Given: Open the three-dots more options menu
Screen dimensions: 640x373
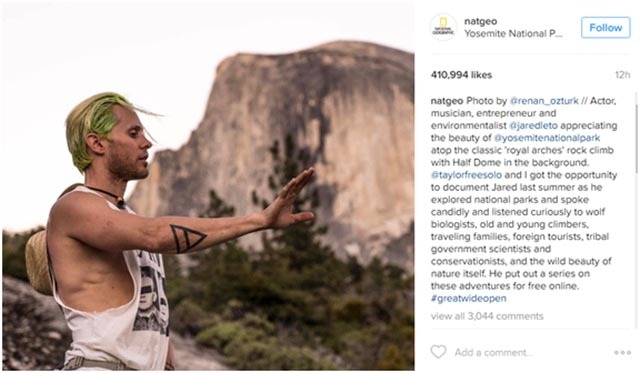Looking at the screenshot, I should [x=622, y=353].
